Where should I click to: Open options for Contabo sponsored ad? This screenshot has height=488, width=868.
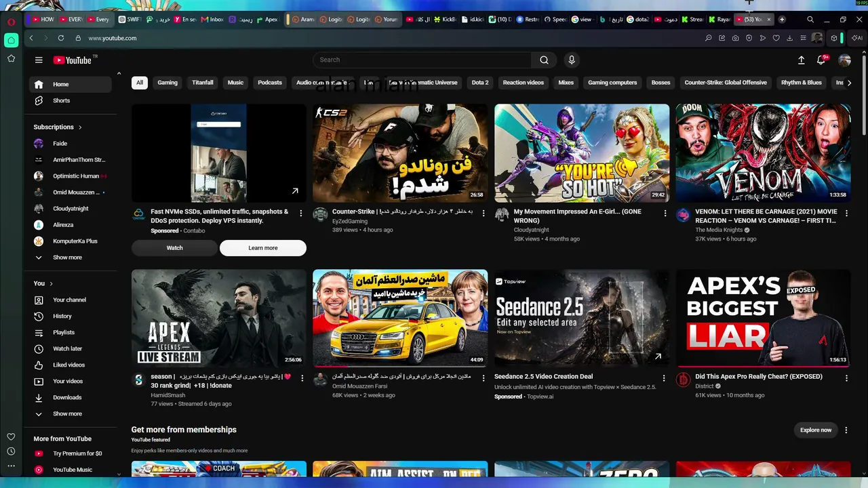pos(301,213)
